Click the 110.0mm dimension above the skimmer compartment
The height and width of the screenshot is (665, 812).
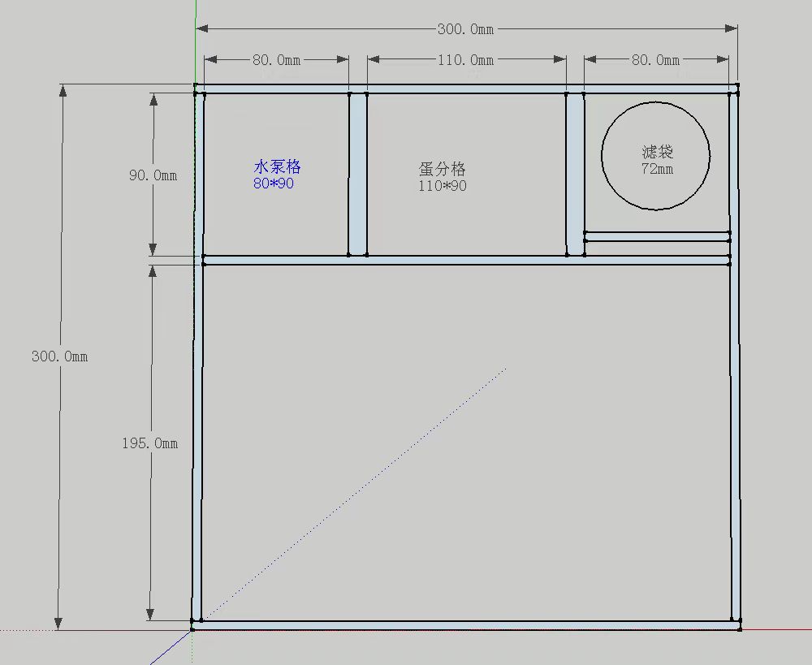click(467, 59)
